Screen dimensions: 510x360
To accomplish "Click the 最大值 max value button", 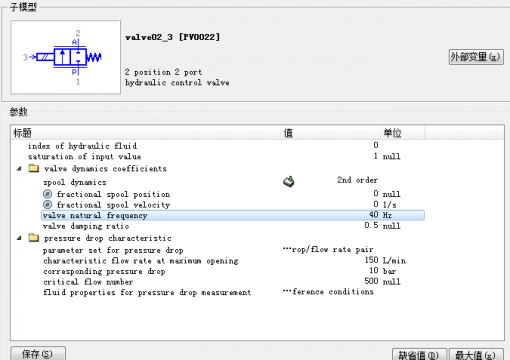I will (x=476, y=355).
